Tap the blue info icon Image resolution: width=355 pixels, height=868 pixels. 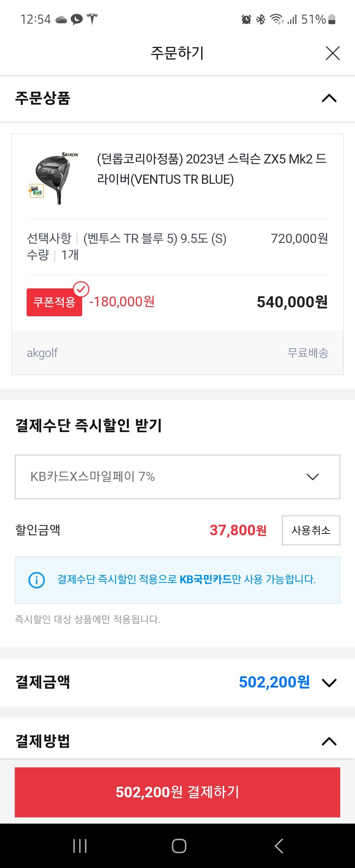[x=36, y=580]
